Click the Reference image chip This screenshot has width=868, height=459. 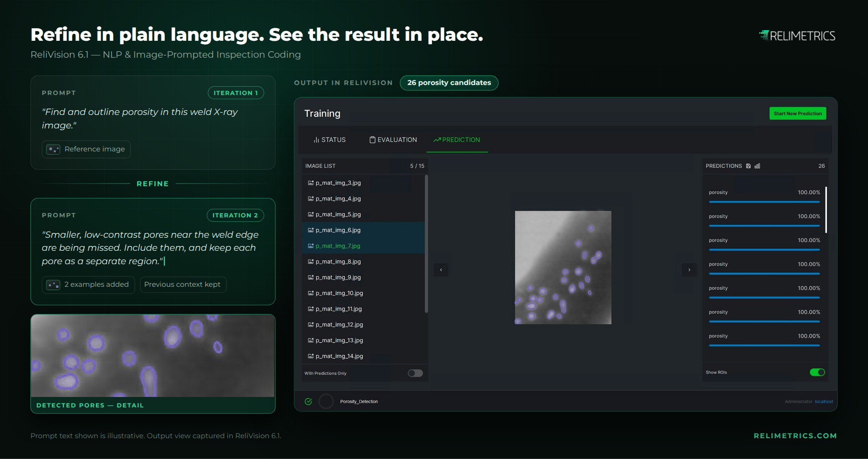tap(86, 149)
